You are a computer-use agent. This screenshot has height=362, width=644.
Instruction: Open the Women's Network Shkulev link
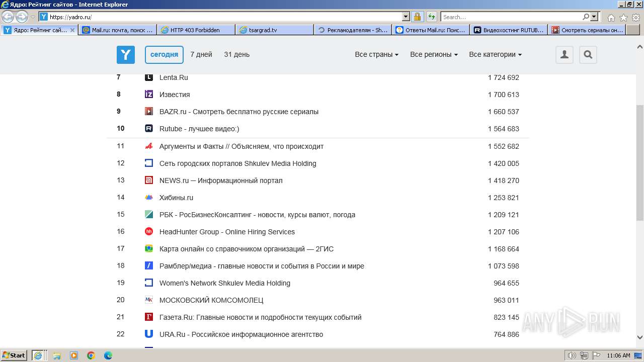pyautogui.click(x=225, y=283)
